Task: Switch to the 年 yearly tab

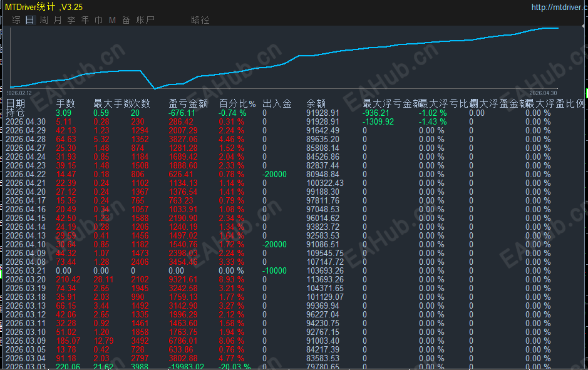Action: tap(85, 20)
